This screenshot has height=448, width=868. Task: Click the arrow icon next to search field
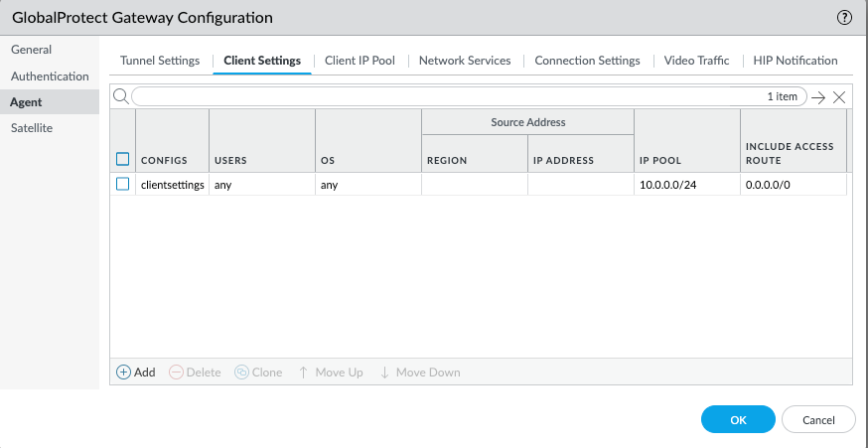818,97
